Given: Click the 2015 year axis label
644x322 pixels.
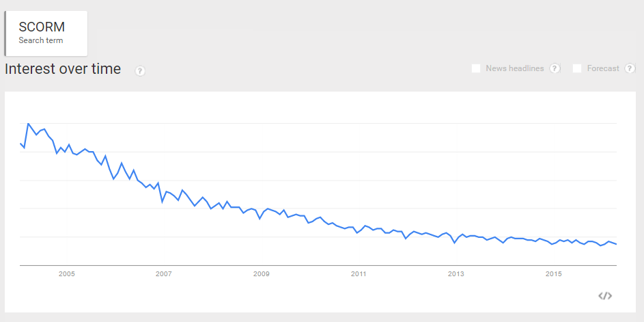Looking at the screenshot, I should [553, 274].
